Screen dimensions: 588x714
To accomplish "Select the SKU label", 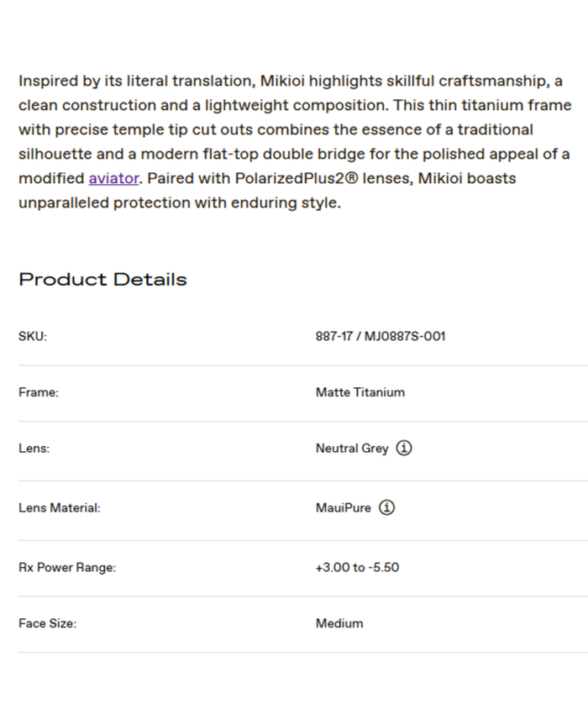I will click(x=33, y=336).
